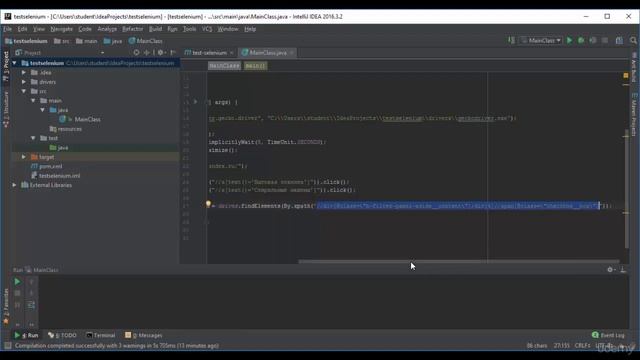Click hide Project panel icon

(173, 53)
